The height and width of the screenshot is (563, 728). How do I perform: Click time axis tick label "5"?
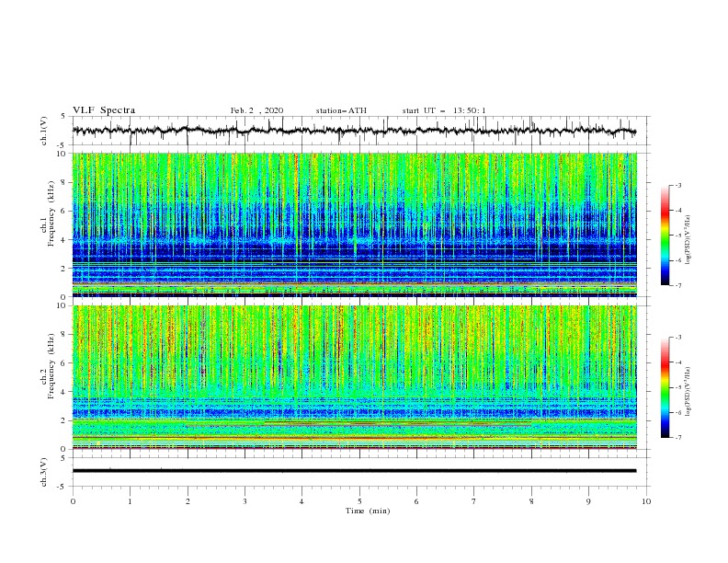click(x=359, y=501)
